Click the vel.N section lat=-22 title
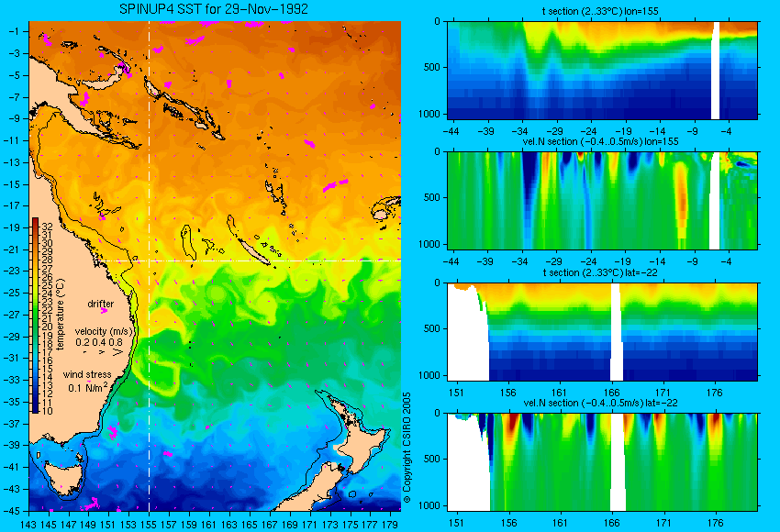Screen dimensions: 780x532 (600, 403)
